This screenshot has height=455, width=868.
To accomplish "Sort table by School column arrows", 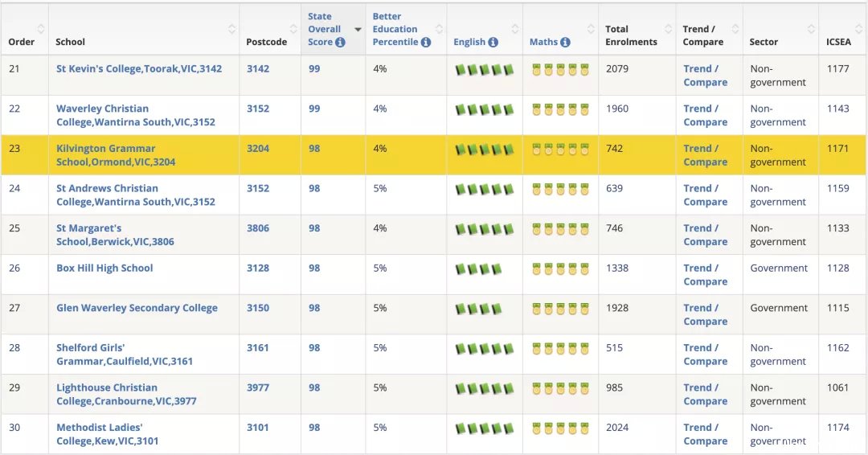I will pos(232,29).
